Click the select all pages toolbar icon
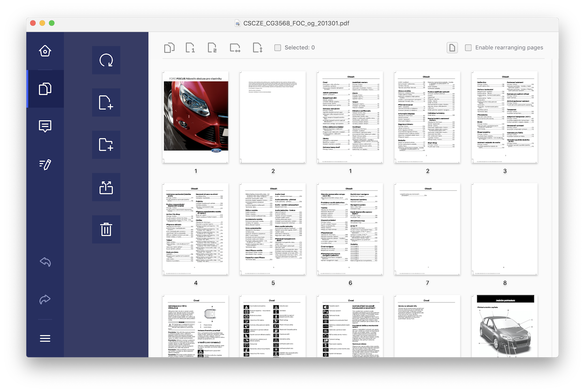 click(x=169, y=47)
